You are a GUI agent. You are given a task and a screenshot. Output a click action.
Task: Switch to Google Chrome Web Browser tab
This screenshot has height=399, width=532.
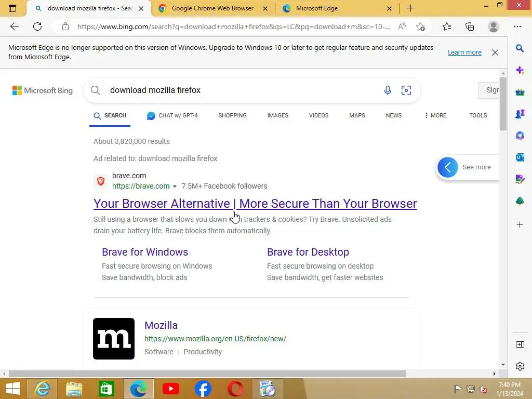pyautogui.click(x=212, y=8)
